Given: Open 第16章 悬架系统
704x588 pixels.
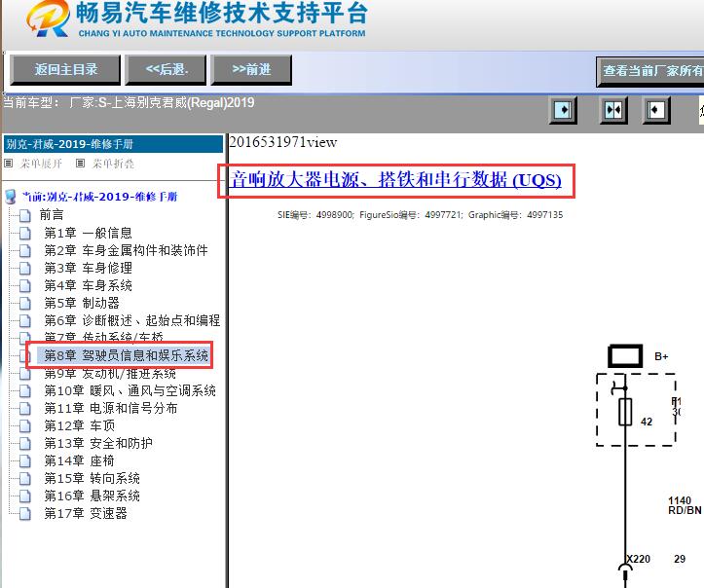Looking at the screenshot, I should (x=93, y=496).
